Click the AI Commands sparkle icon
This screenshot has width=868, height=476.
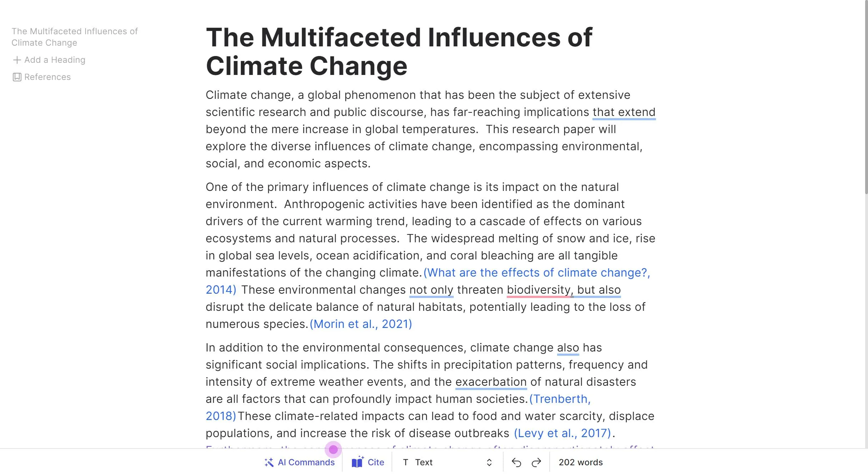269,462
